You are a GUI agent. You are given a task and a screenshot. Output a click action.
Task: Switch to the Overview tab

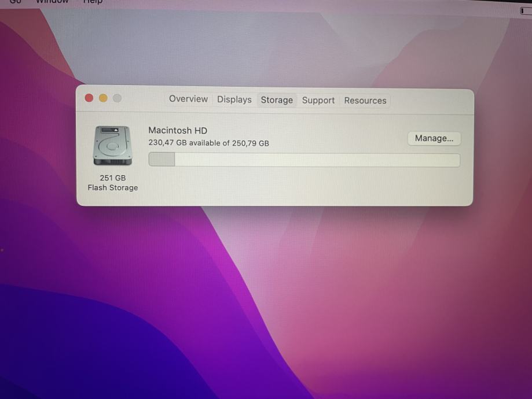point(188,99)
